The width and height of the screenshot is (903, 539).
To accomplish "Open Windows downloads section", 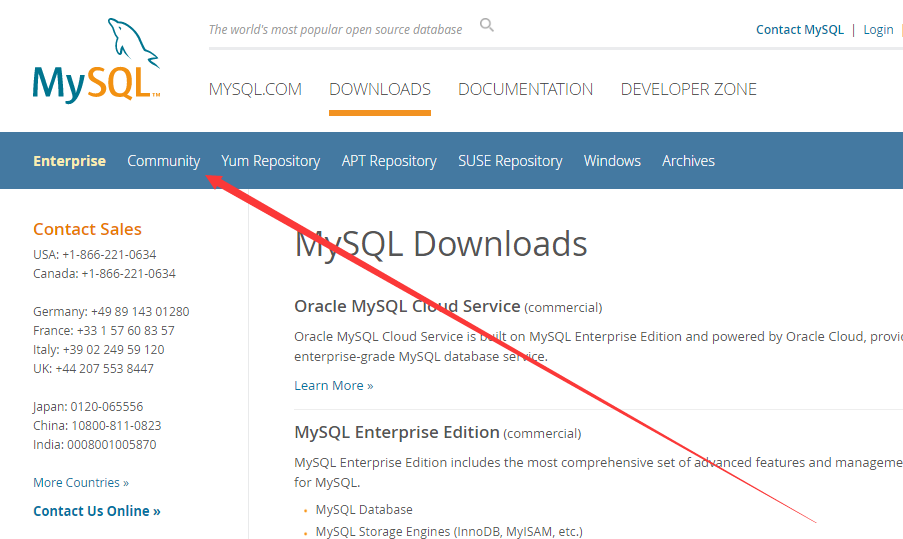I will point(612,161).
